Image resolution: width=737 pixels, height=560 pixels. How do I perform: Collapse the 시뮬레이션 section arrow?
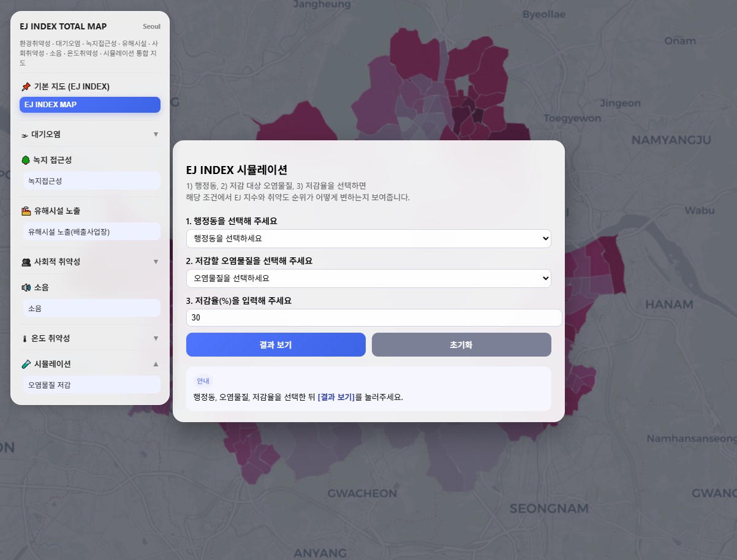tap(156, 364)
